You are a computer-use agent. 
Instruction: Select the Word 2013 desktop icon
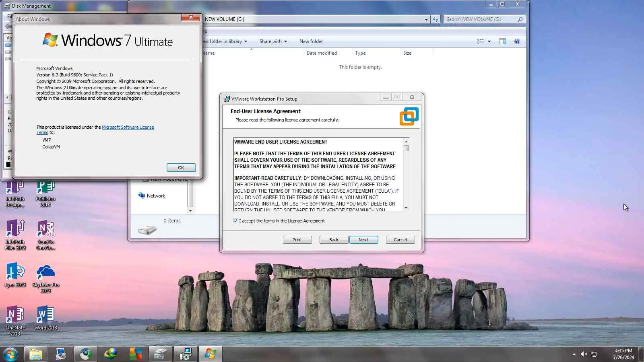[45, 319]
